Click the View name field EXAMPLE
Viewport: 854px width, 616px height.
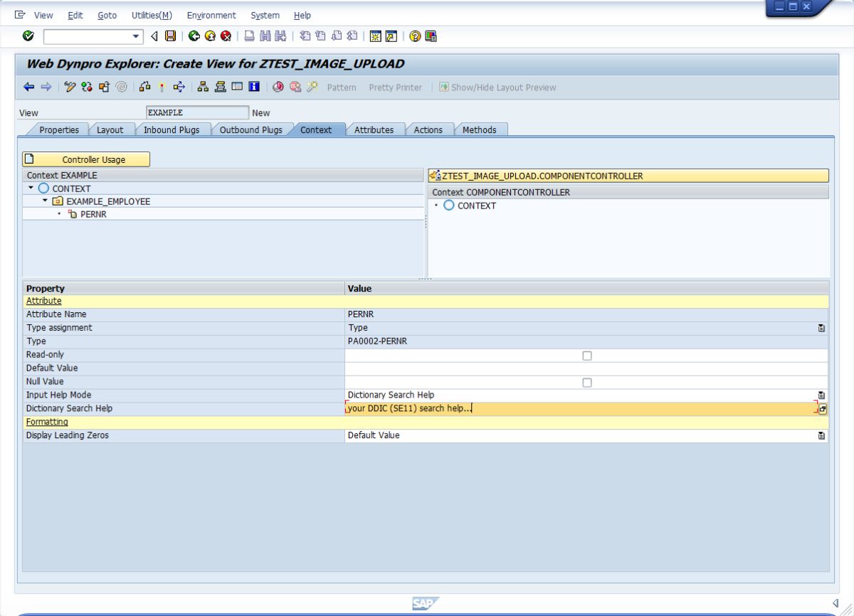pyautogui.click(x=196, y=112)
